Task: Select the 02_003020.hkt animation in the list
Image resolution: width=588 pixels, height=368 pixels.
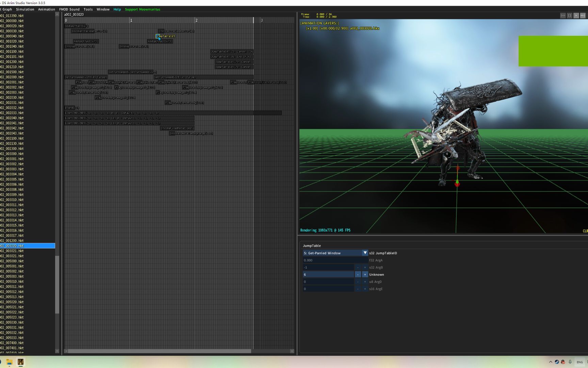Action: [28, 246]
